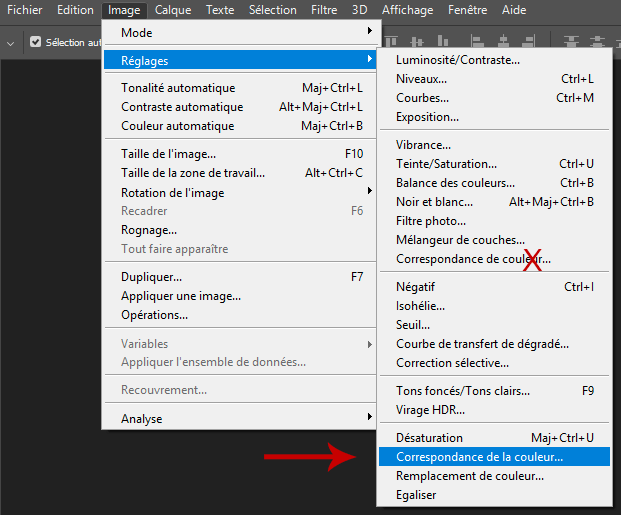Open the Calque menu
This screenshot has width=621, height=515.
click(173, 10)
